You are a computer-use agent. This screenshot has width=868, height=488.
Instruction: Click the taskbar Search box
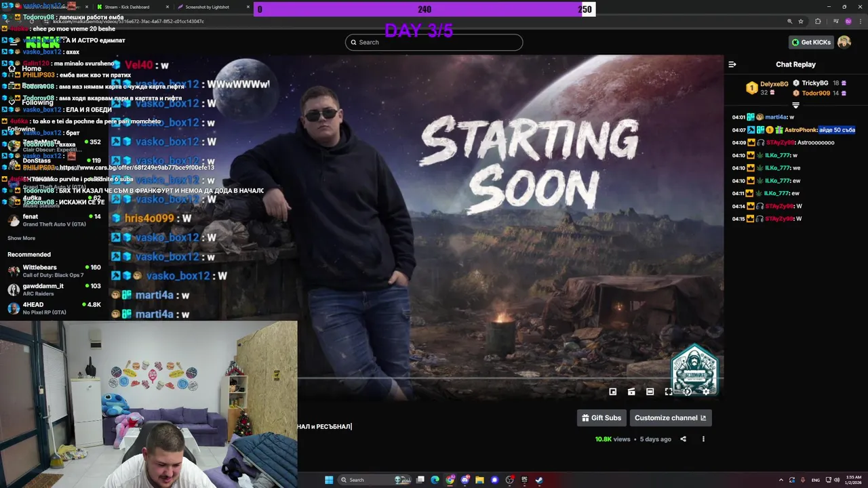(x=374, y=480)
